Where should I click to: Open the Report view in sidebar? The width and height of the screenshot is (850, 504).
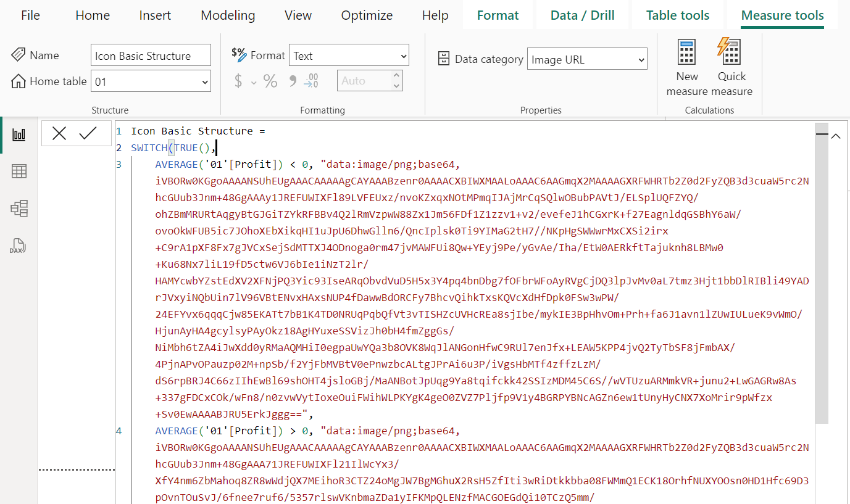(19, 134)
